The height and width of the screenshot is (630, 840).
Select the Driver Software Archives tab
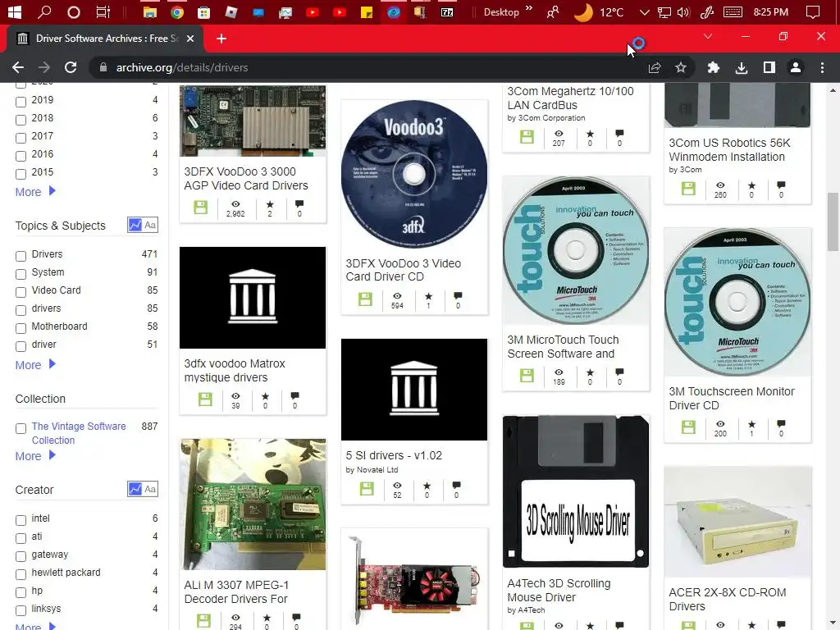coord(104,39)
